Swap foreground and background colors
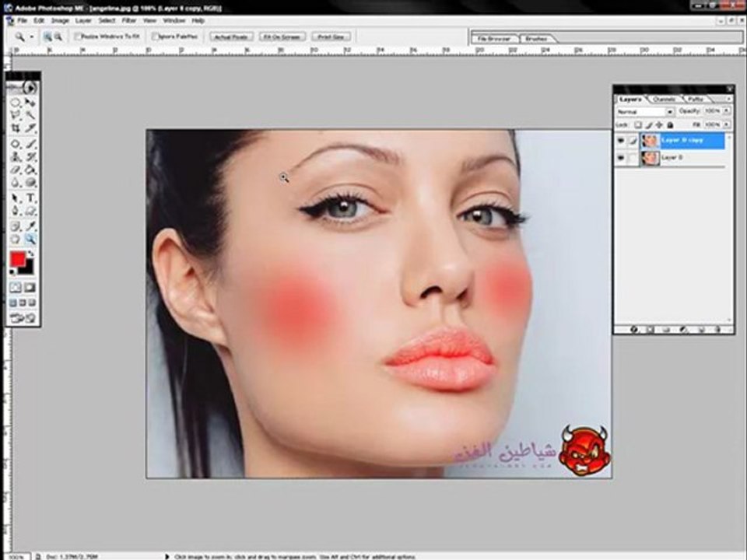747x560 pixels. (x=31, y=254)
